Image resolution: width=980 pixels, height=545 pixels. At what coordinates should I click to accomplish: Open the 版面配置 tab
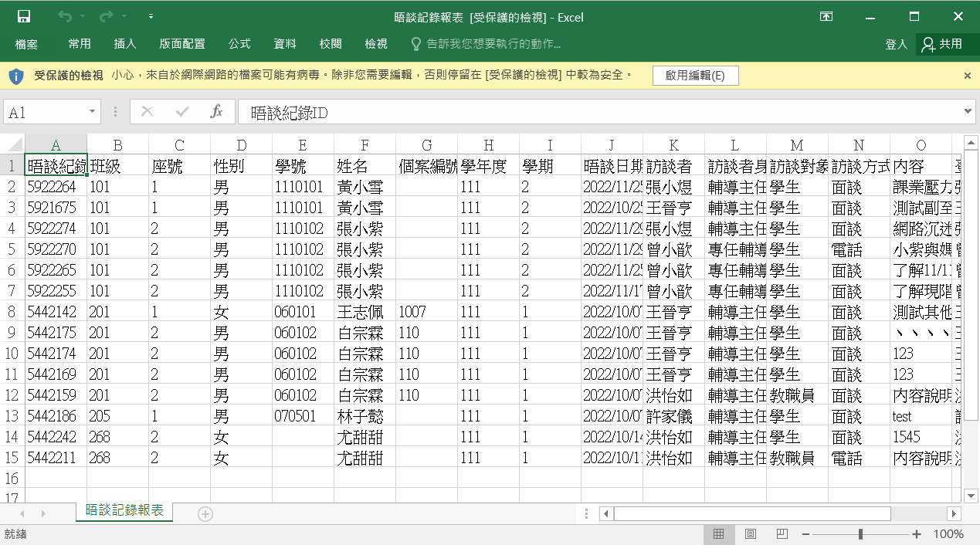[182, 44]
